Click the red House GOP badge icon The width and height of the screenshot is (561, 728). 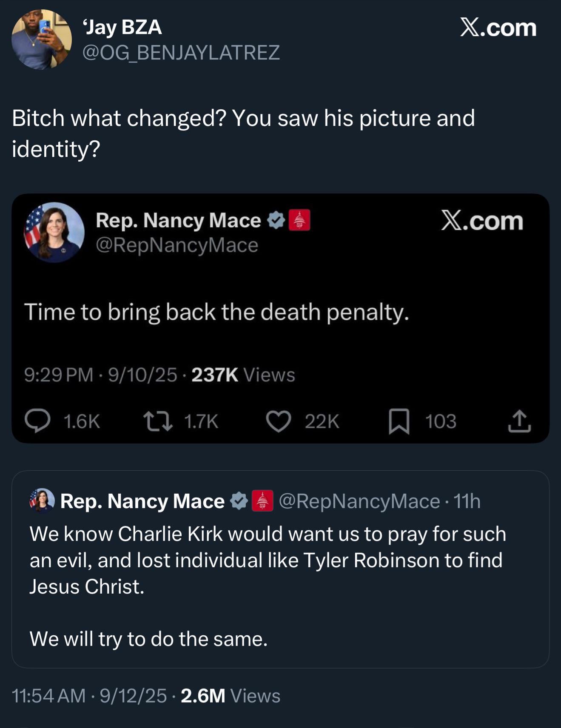(x=299, y=220)
